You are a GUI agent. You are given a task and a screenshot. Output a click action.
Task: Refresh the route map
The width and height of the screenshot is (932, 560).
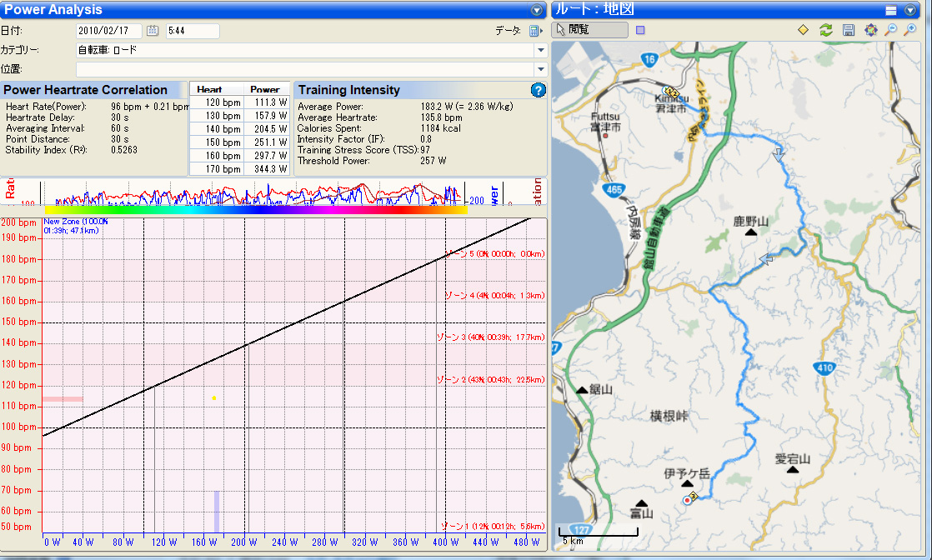[825, 30]
